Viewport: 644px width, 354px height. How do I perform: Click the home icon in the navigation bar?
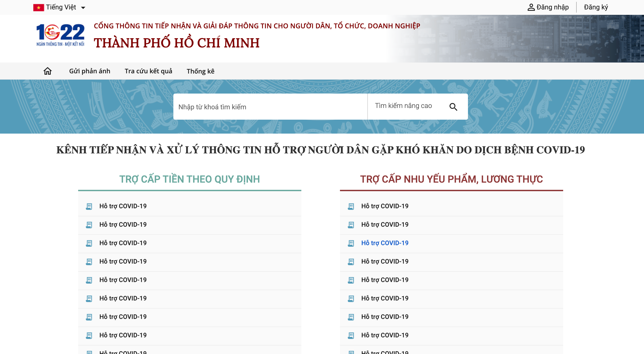coord(48,71)
